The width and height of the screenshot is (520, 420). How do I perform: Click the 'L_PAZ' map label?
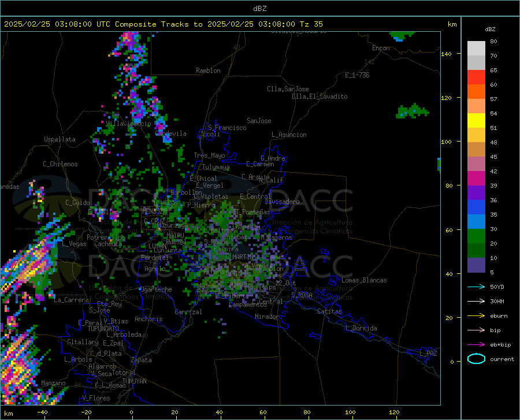[428, 354]
